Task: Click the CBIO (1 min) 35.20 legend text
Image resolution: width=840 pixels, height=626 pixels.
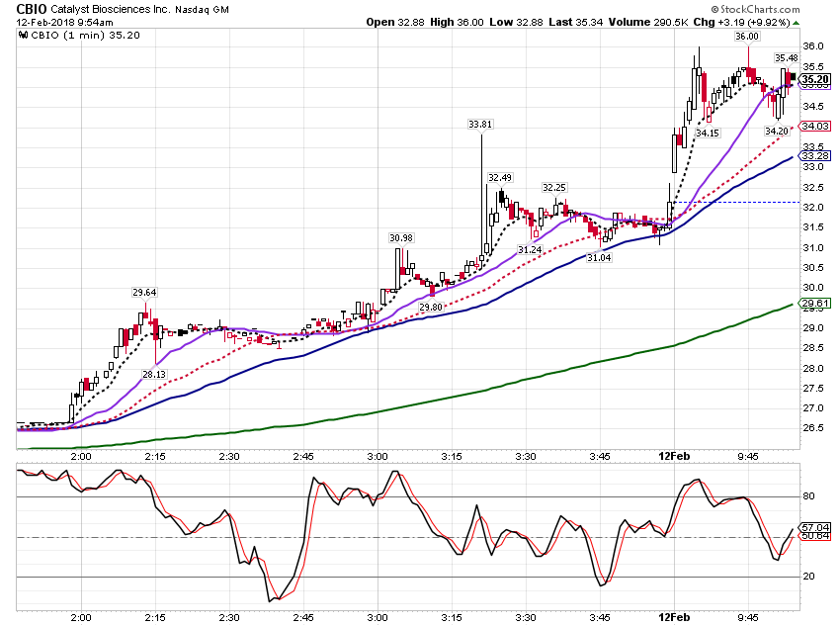Action: [x=86, y=35]
